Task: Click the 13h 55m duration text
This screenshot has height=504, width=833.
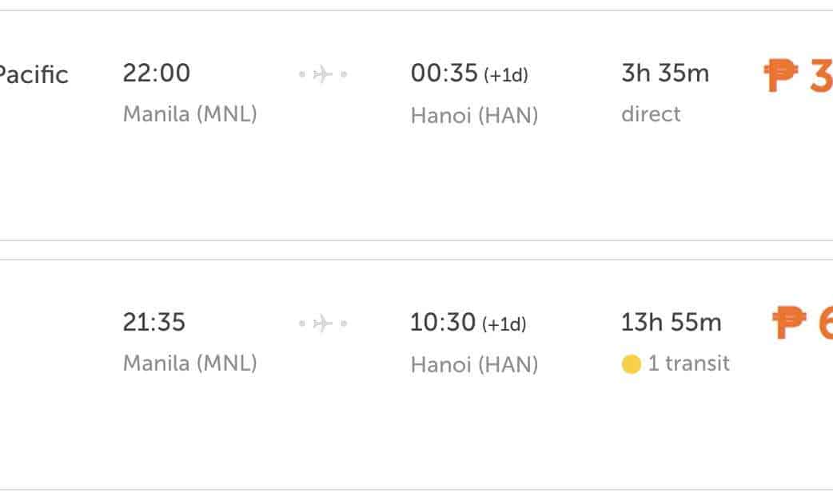Action: tap(672, 323)
